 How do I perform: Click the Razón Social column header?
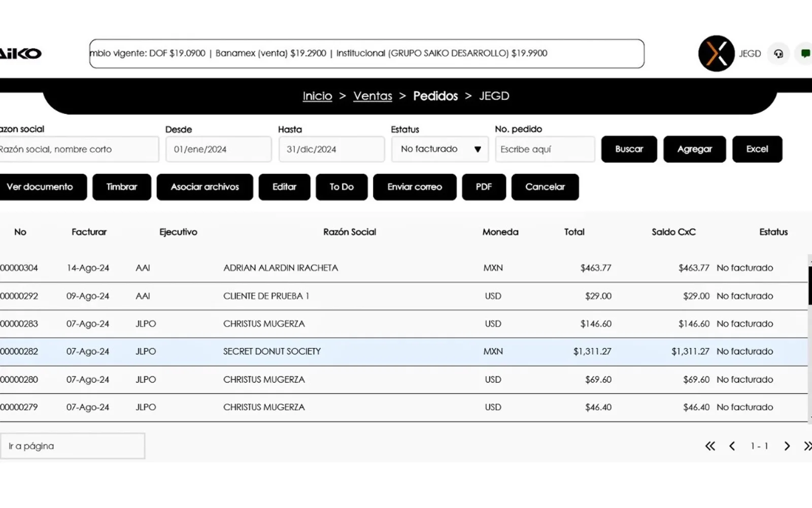click(350, 232)
